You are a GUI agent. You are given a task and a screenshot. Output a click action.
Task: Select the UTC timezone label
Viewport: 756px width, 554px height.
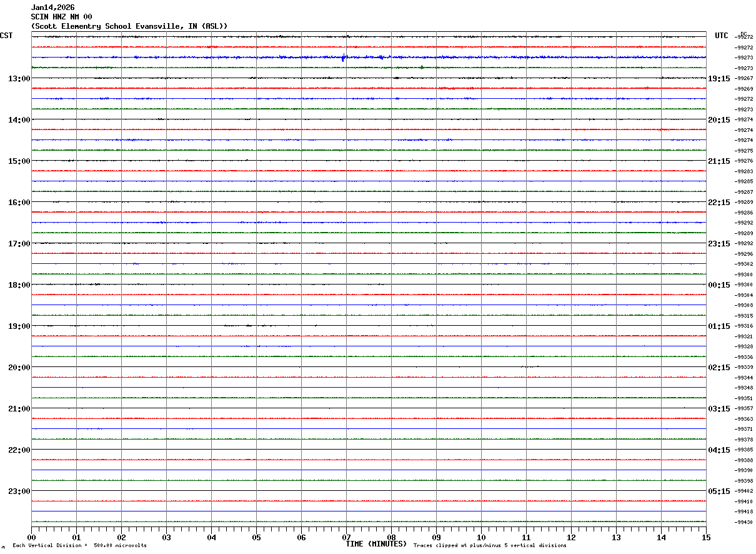(722, 36)
